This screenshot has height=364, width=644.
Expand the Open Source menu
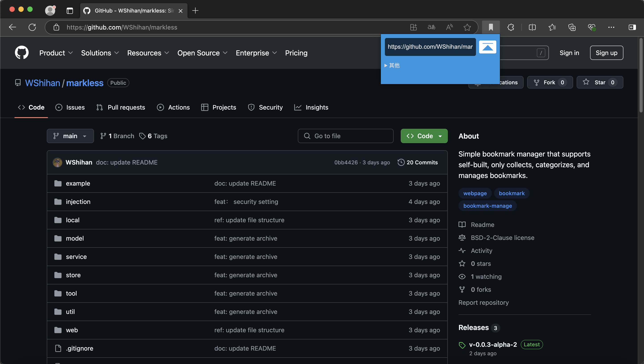(203, 53)
